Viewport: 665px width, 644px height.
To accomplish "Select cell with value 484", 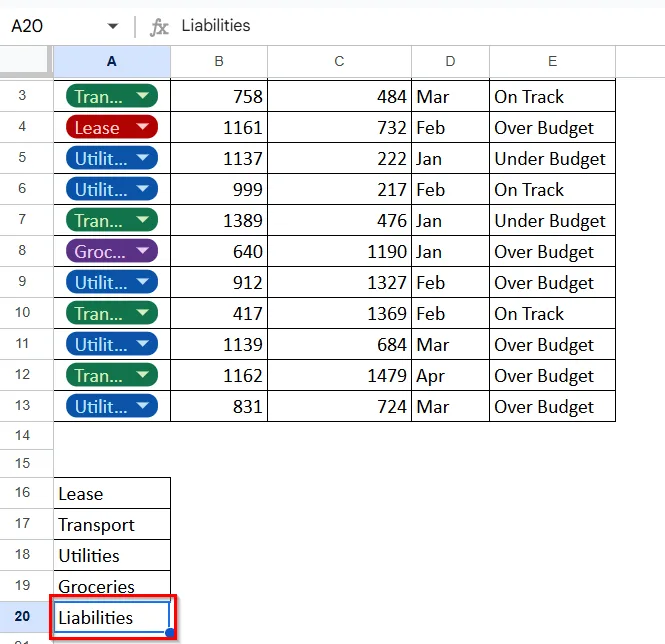I will tap(339, 96).
